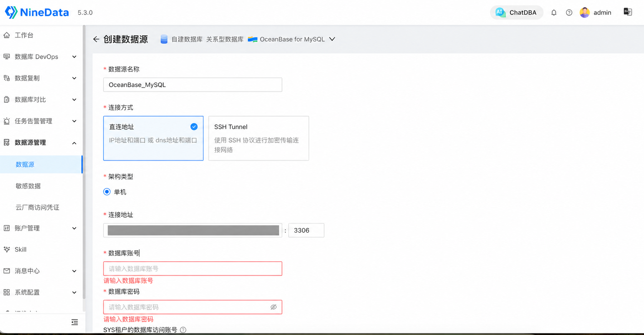Toggle password visibility eye icon
Screen dimensions: 644x335
pyautogui.click(x=273, y=307)
